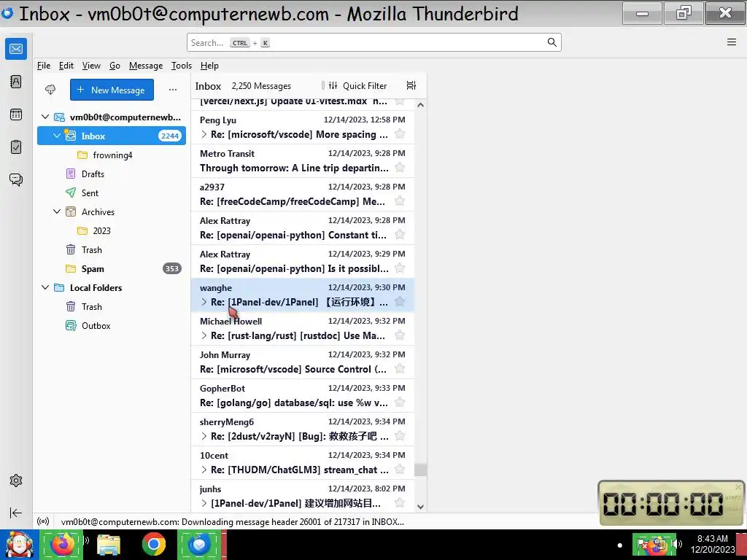
Task: Open Trash under Local Folders
Action: pos(112,307)
